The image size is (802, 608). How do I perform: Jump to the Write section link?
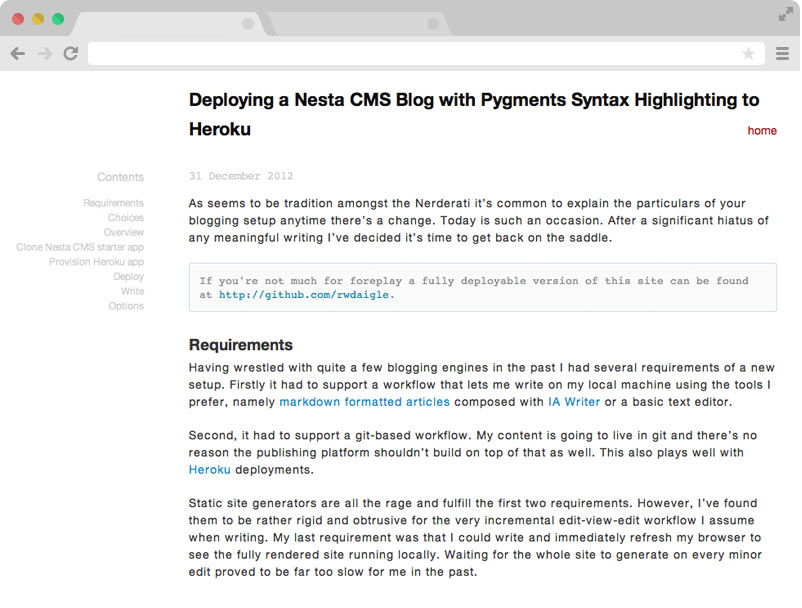pos(132,291)
